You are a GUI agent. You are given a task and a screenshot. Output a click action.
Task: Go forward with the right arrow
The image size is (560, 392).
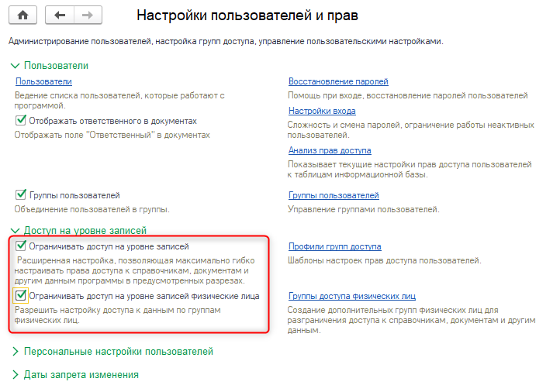click(87, 15)
